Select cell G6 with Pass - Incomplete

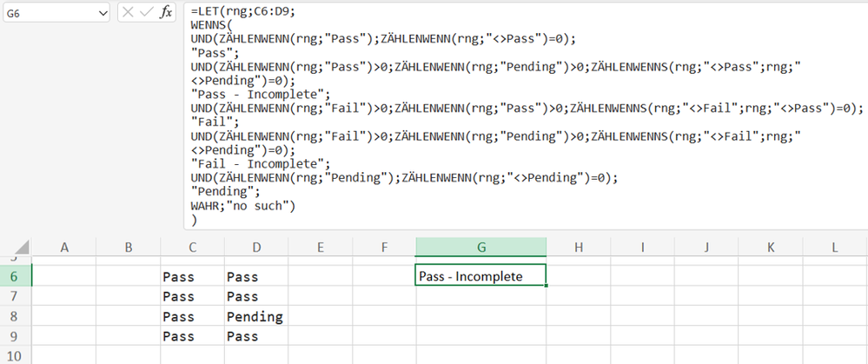tap(480, 275)
